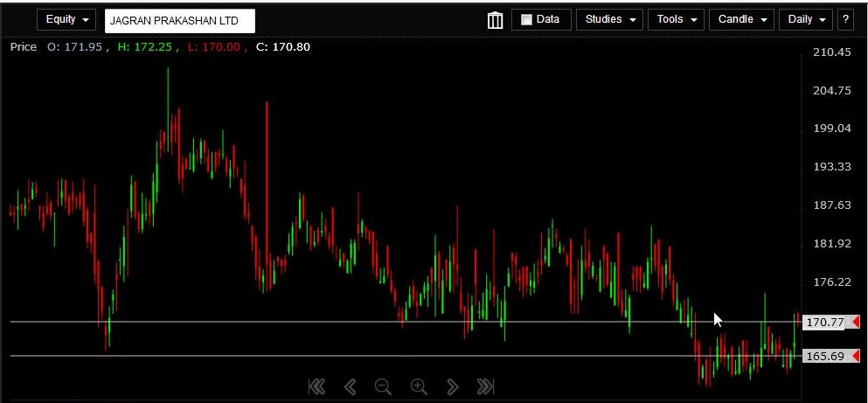
Task: Click the question mark help button
Action: [x=845, y=20]
